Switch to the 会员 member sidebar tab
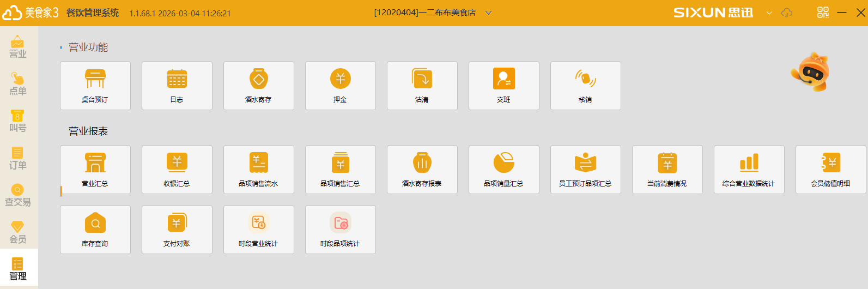This screenshot has width=868, height=289. (x=18, y=232)
